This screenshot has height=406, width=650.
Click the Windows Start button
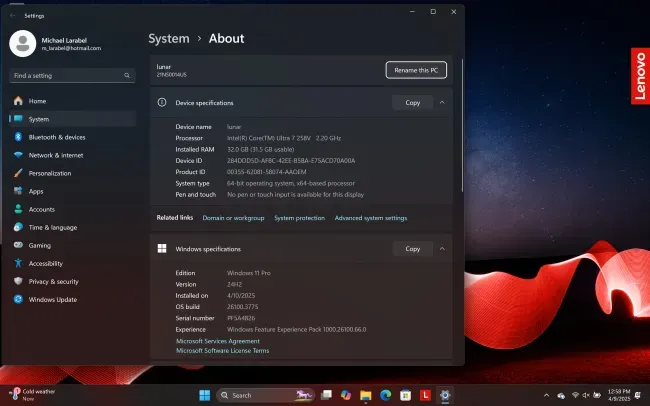point(205,395)
